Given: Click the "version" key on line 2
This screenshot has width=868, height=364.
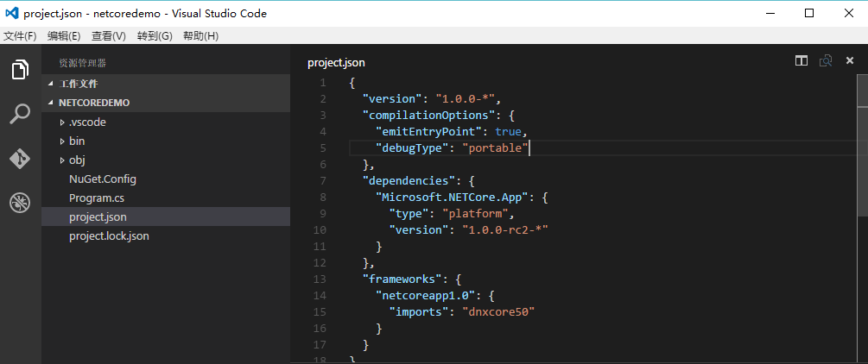Looking at the screenshot, I should (x=392, y=99).
